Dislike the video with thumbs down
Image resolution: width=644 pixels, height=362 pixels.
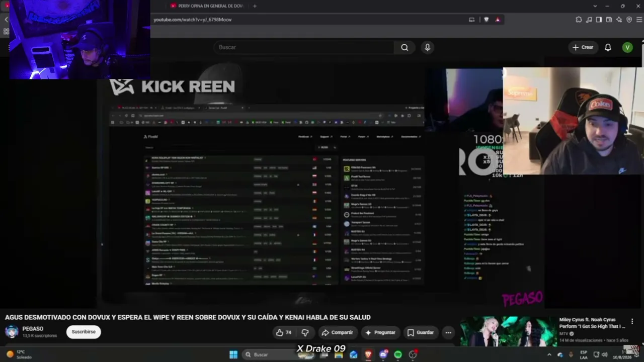click(x=305, y=332)
